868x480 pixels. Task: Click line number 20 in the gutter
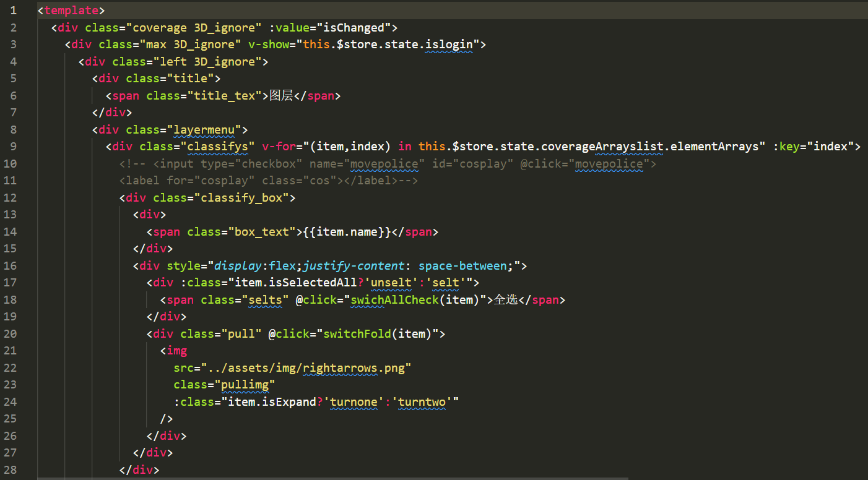10,334
